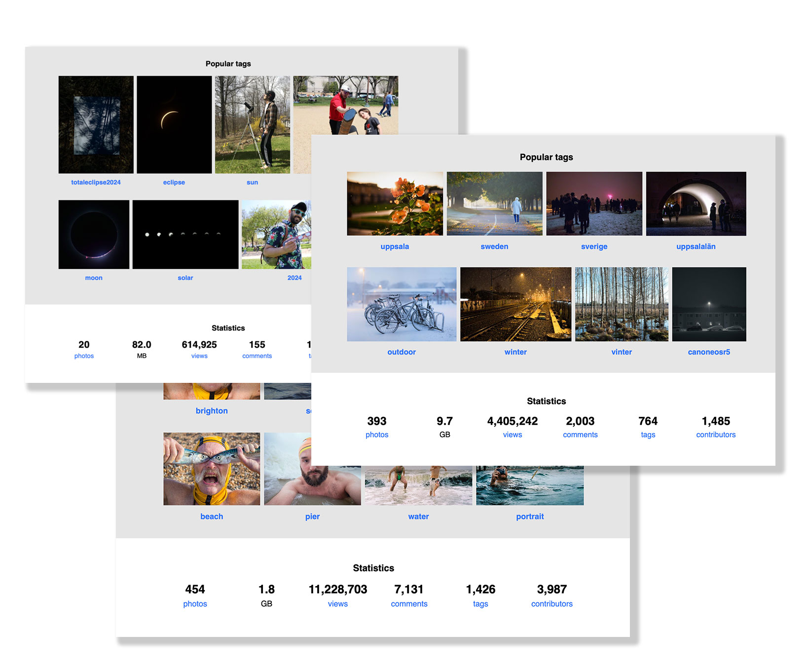Click the birch forest vinter thumbnail

(622, 304)
